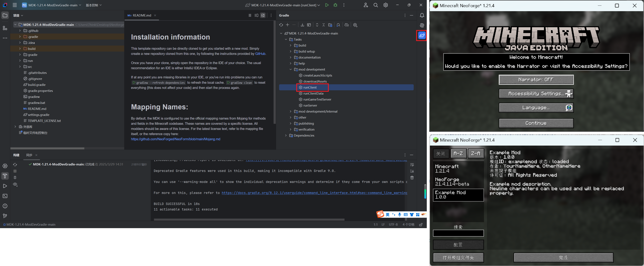Toggle scroll to end icon beside build output

click(412, 171)
